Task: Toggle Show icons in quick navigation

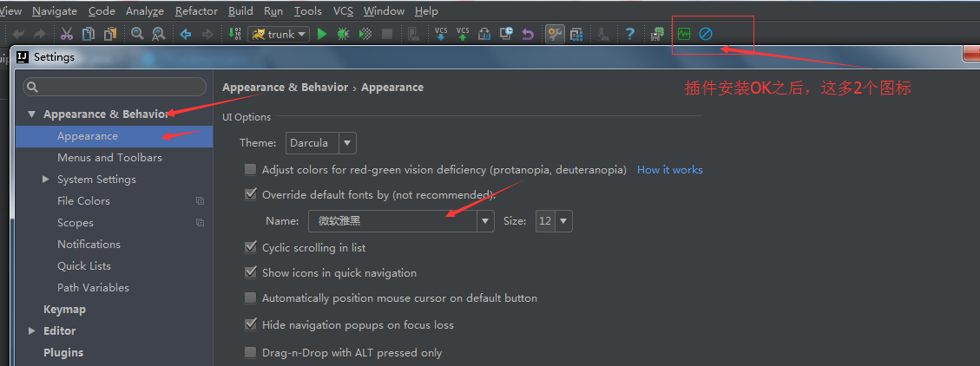Action: (x=251, y=273)
